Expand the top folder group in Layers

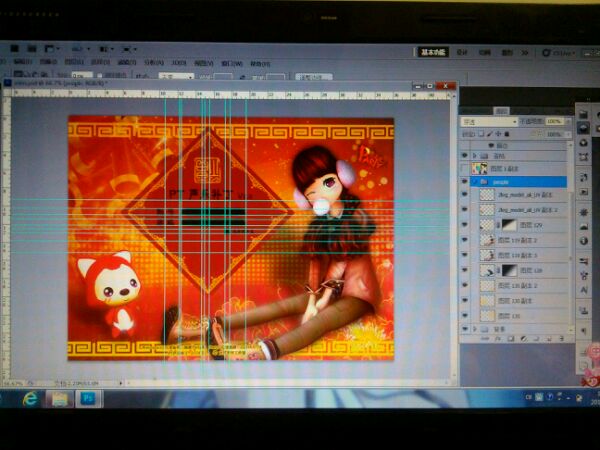[x=475, y=156]
